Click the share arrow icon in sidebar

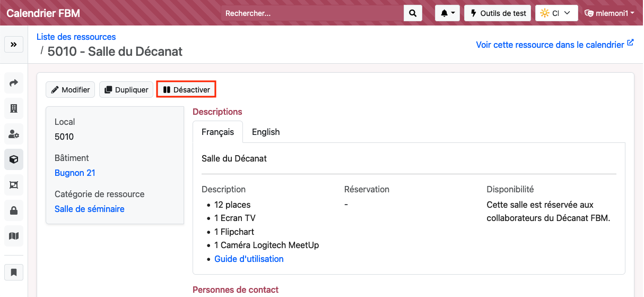[x=14, y=83]
